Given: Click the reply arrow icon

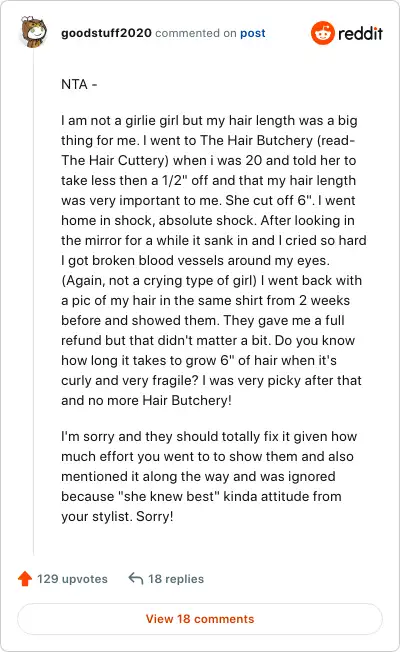Looking at the screenshot, I should point(136,578).
